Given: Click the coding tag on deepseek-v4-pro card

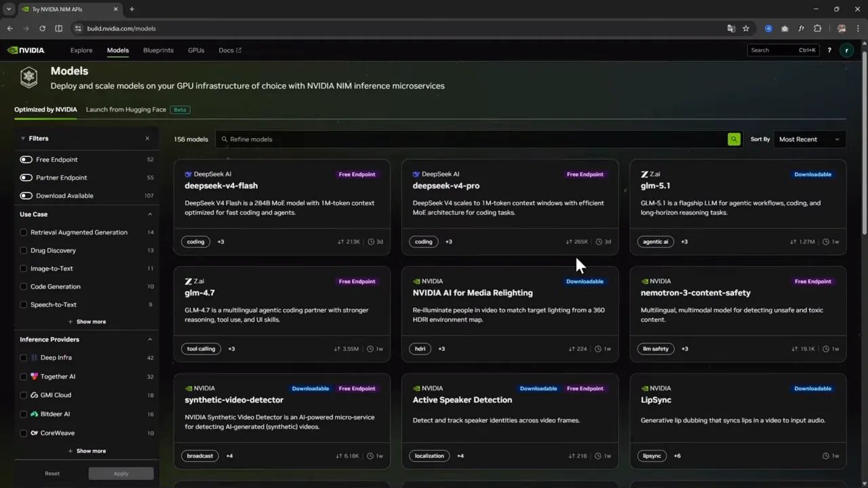Looking at the screenshot, I should coord(424,242).
